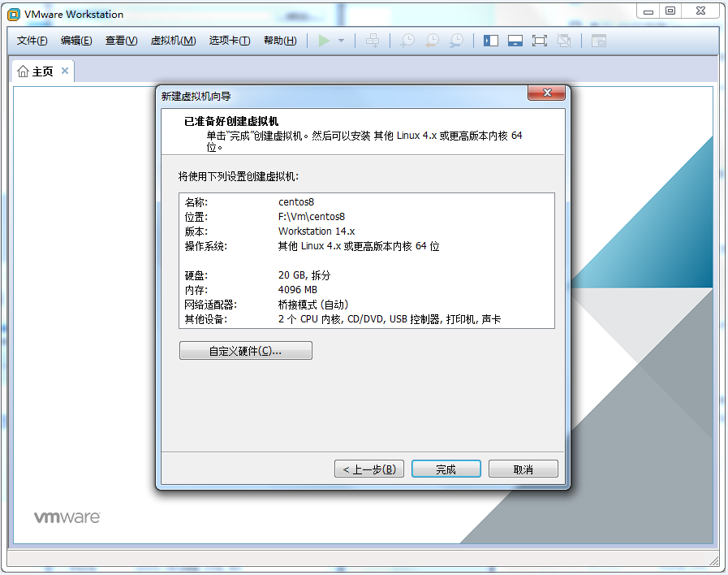728x575 pixels.
Task: Click the Revert to Snapshot icon
Action: 432,41
